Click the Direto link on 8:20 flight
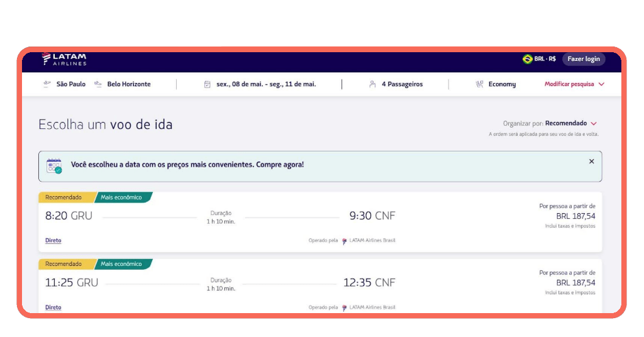The height and width of the screenshot is (337, 644). (x=53, y=240)
